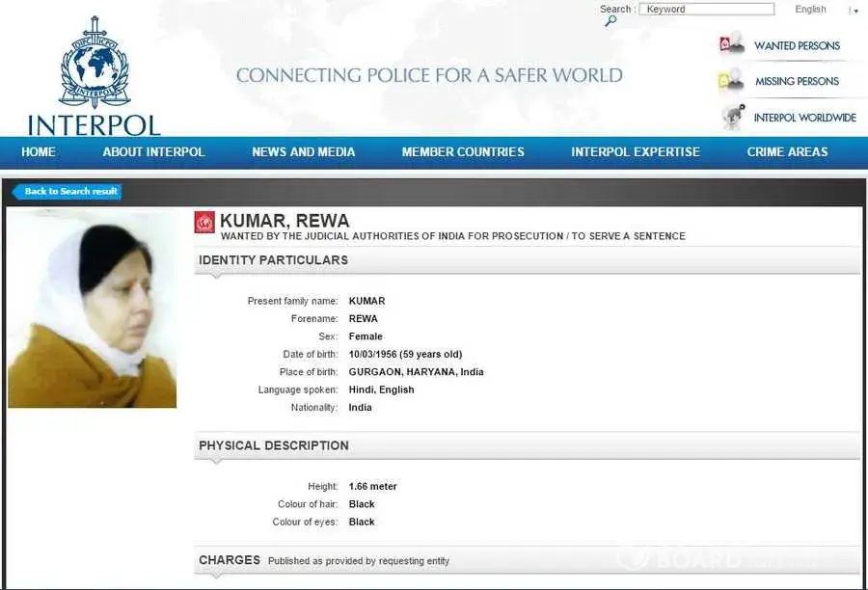
Task: Click 'Wanted by the judicial authorities of India' text
Action: click(x=453, y=236)
